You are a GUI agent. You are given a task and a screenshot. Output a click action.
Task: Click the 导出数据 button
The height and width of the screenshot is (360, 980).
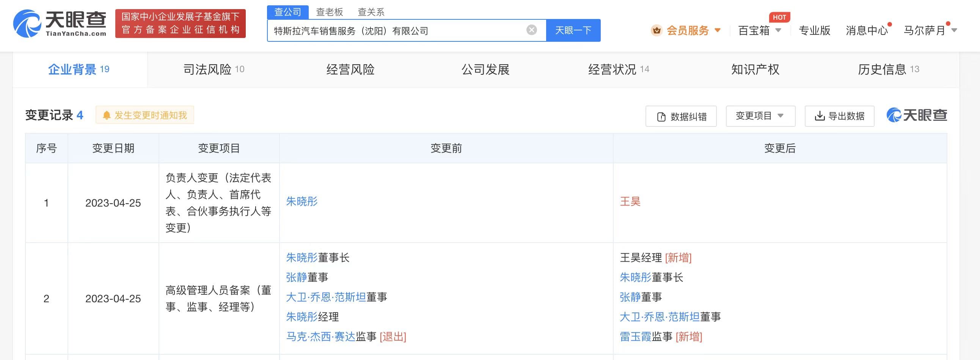839,116
